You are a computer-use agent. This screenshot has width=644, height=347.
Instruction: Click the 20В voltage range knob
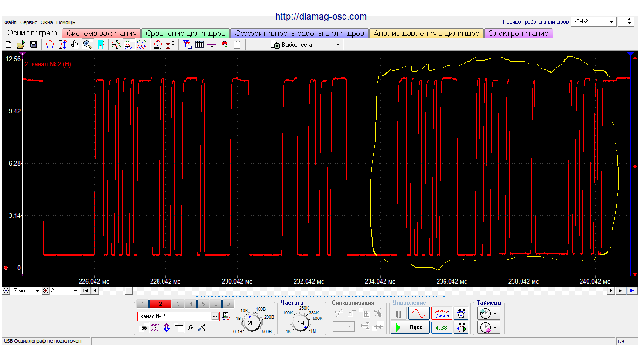252,322
